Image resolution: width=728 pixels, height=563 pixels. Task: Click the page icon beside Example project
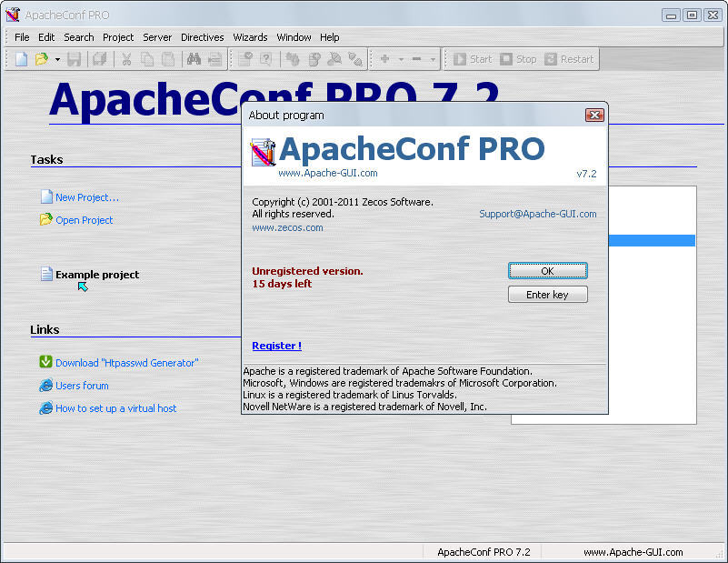coord(46,274)
